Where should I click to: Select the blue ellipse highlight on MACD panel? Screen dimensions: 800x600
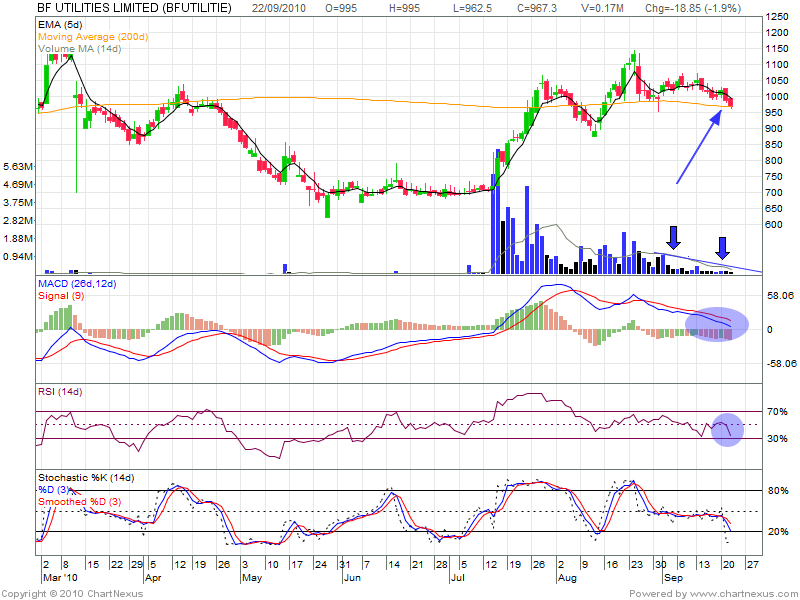click(x=717, y=322)
